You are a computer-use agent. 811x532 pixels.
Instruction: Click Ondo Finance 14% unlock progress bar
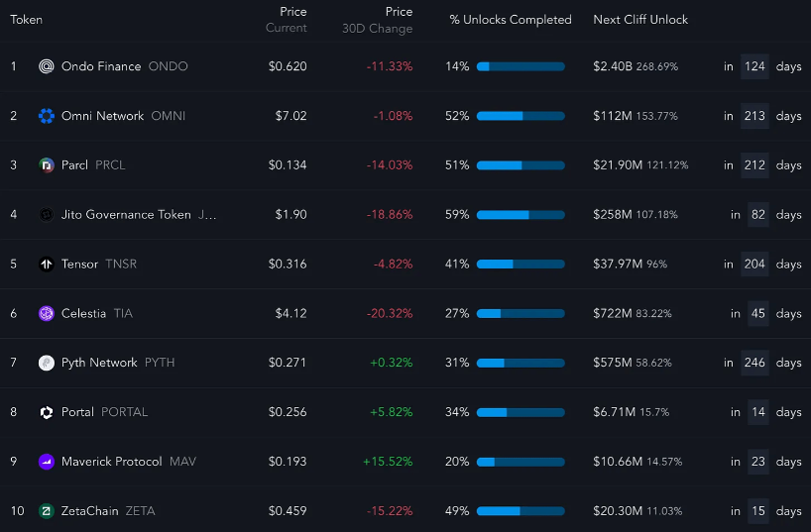pyautogui.click(x=521, y=66)
